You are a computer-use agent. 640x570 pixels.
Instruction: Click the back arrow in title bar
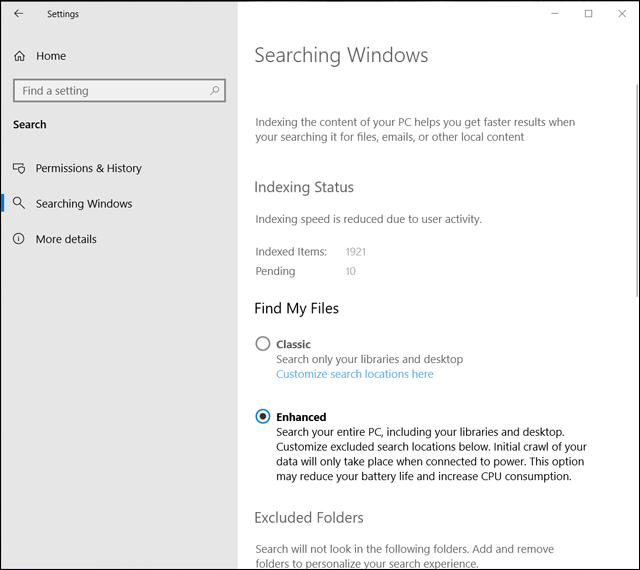[x=18, y=14]
